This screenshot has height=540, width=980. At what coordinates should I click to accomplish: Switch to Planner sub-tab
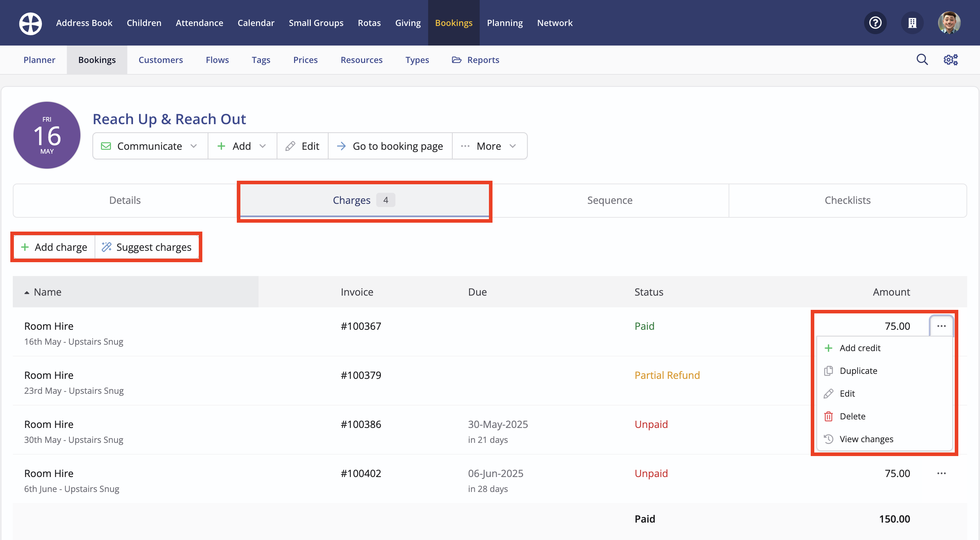(39, 60)
